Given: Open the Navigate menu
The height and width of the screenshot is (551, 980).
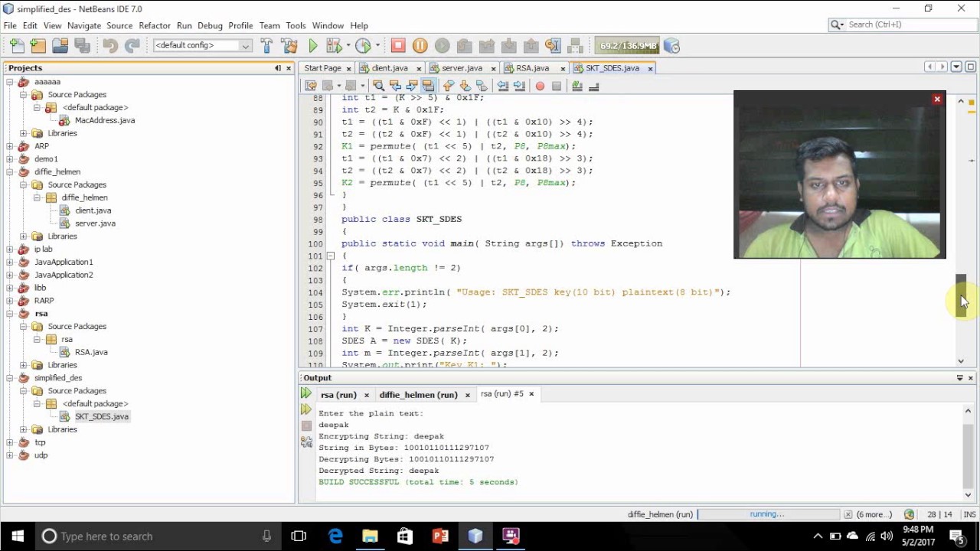Looking at the screenshot, I should pyautogui.click(x=84, y=25).
